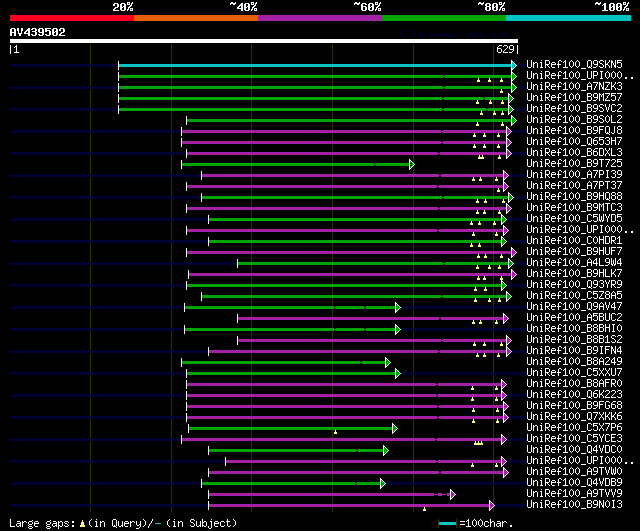The width and height of the screenshot is (640, 531).
Task: Click the UniRef100_B9HLK7 label
Action: [574, 273]
